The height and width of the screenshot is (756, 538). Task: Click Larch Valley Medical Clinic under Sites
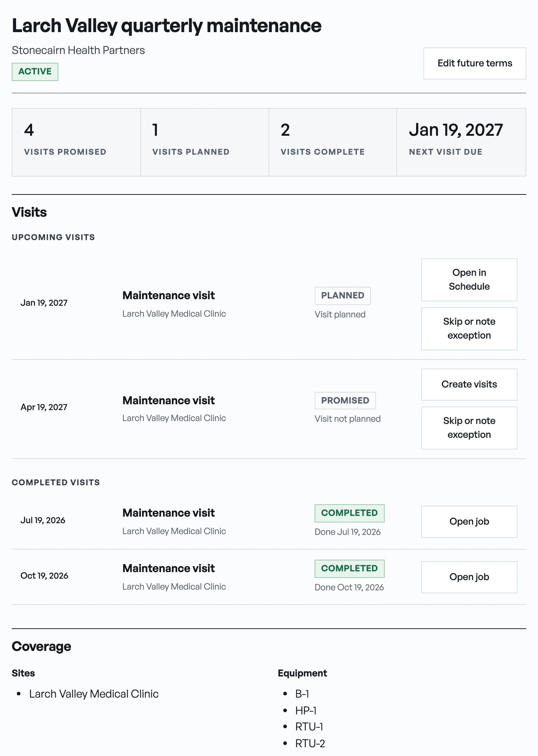(94, 694)
